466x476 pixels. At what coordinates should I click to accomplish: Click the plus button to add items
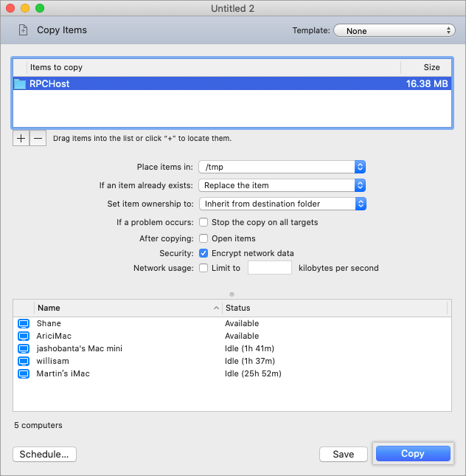(21, 138)
